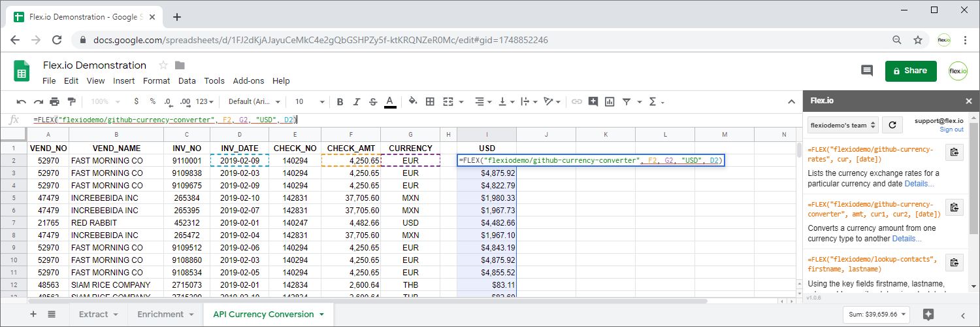Open the comments history icon
980x327 pixels.
(867, 71)
